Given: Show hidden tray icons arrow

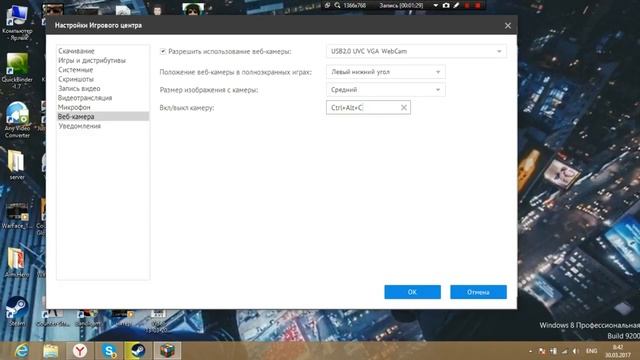Looking at the screenshot, I should click(530, 351).
